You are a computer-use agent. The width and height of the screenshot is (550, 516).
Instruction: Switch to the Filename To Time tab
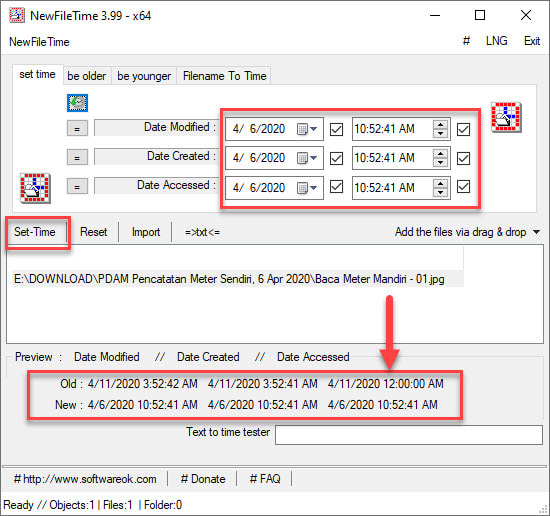tap(224, 76)
